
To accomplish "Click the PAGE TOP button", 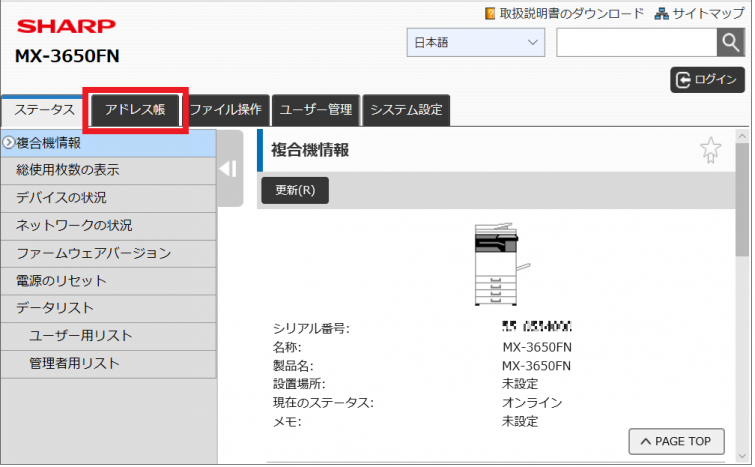I will coord(676,441).
